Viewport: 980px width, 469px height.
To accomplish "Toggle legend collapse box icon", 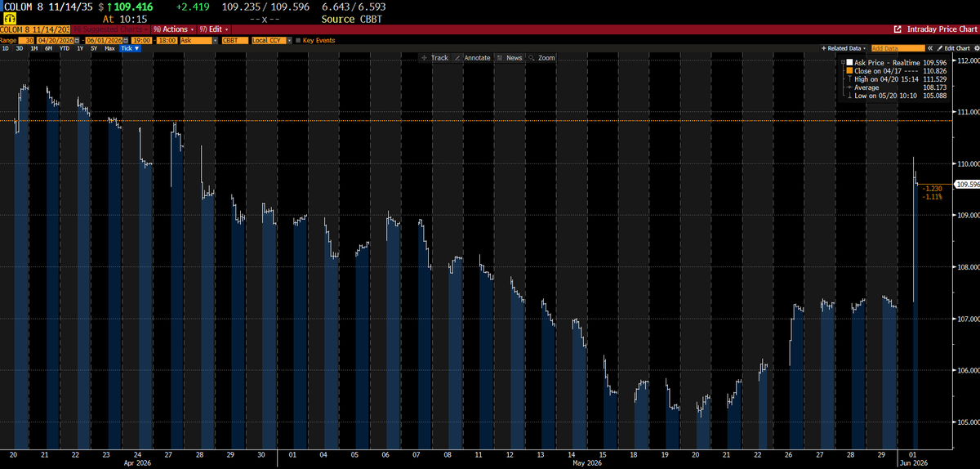I will [x=843, y=62].
